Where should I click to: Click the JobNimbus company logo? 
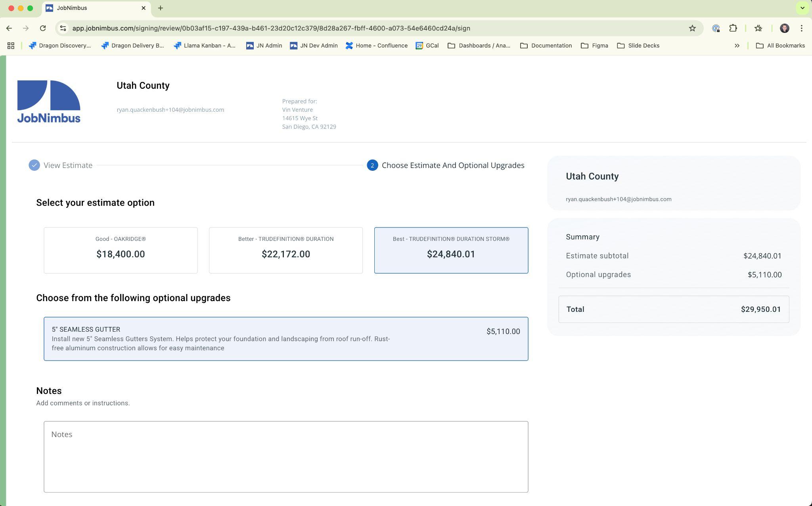[x=49, y=101]
